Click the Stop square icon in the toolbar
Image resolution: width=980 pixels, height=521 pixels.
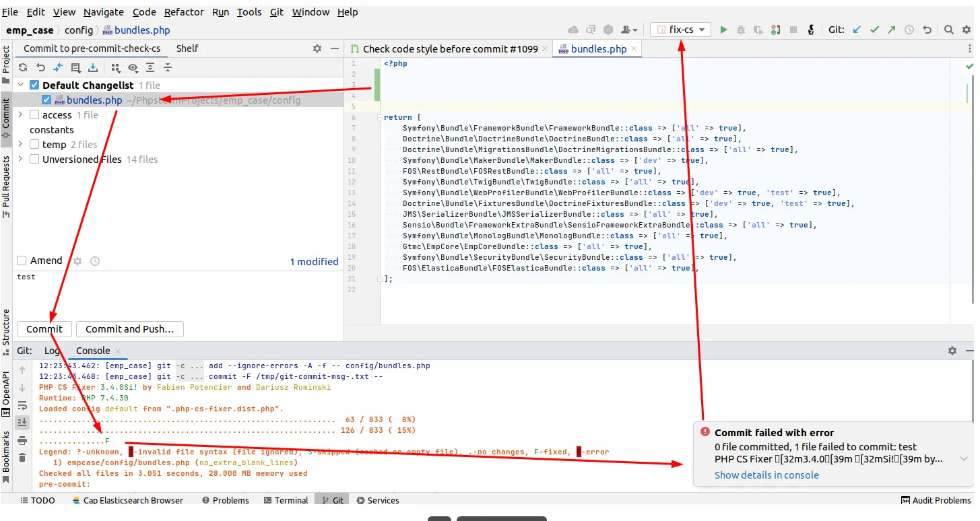coord(793,30)
